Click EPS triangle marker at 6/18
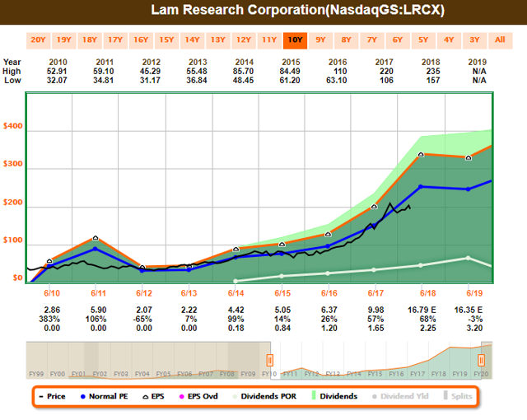527x420 pixels. click(x=421, y=155)
